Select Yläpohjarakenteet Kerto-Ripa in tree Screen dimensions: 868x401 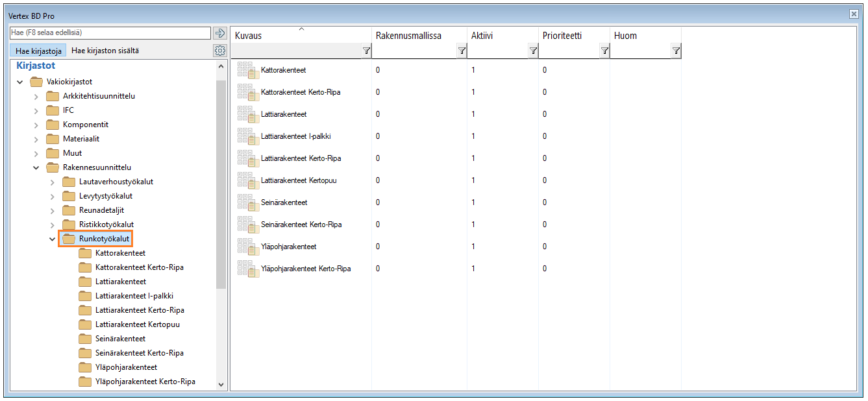point(145,382)
